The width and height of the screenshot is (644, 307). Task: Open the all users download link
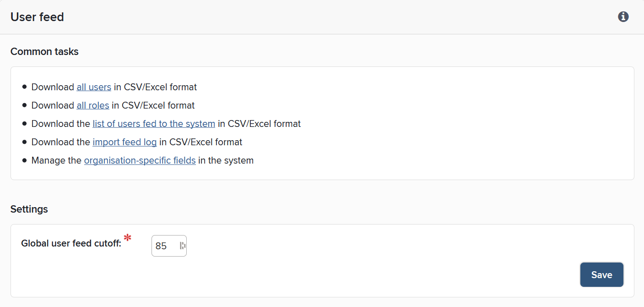coord(94,87)
